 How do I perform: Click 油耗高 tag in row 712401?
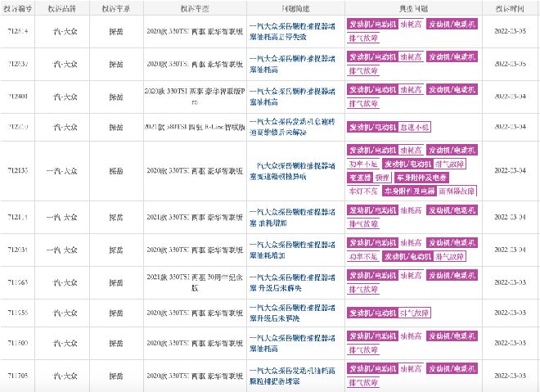point(412,90)
